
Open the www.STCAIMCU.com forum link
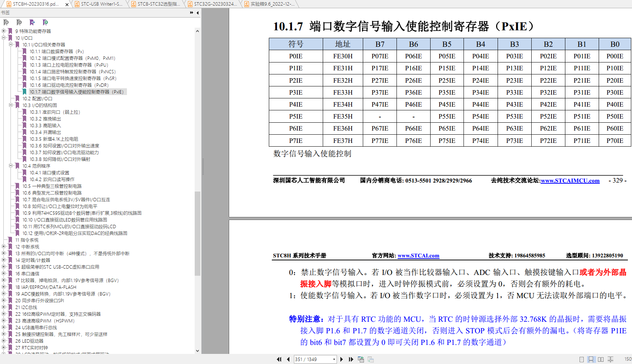[x=570, y=181]
